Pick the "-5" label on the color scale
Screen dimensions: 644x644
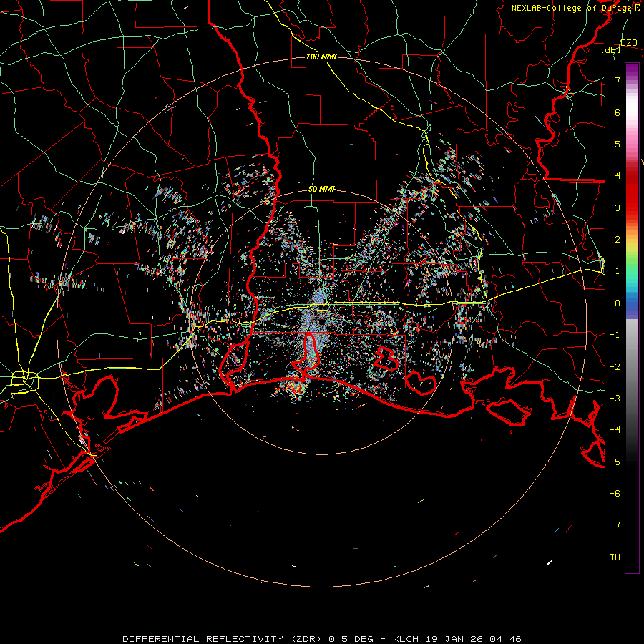615,462
